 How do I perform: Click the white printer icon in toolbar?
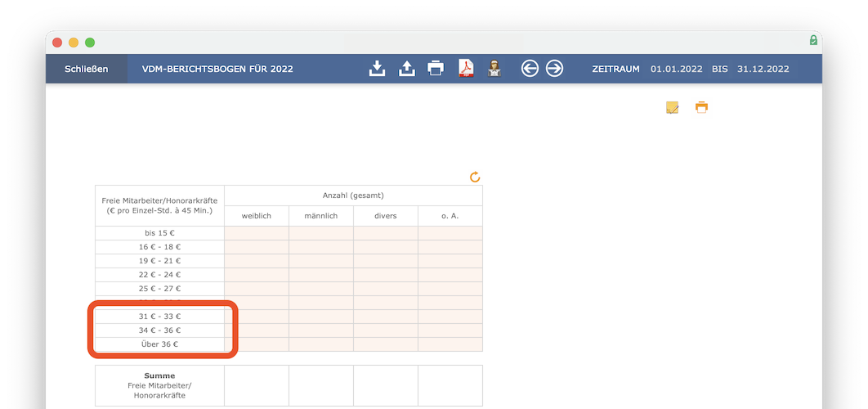(436, 69)
